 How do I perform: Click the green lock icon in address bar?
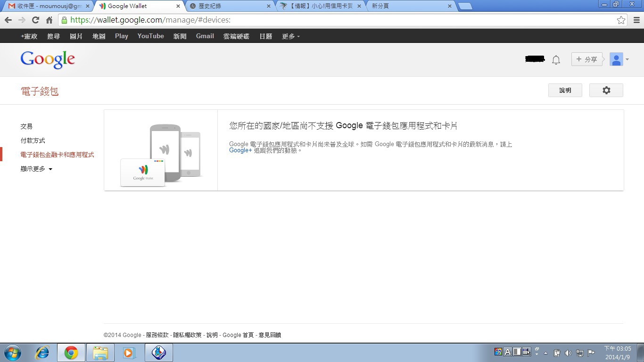pos(64,20)
